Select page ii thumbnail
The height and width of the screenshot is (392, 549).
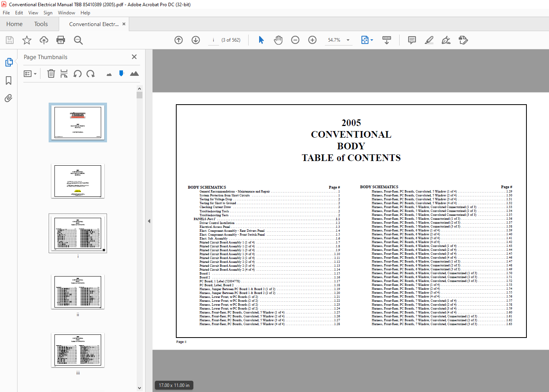[78, 292]
